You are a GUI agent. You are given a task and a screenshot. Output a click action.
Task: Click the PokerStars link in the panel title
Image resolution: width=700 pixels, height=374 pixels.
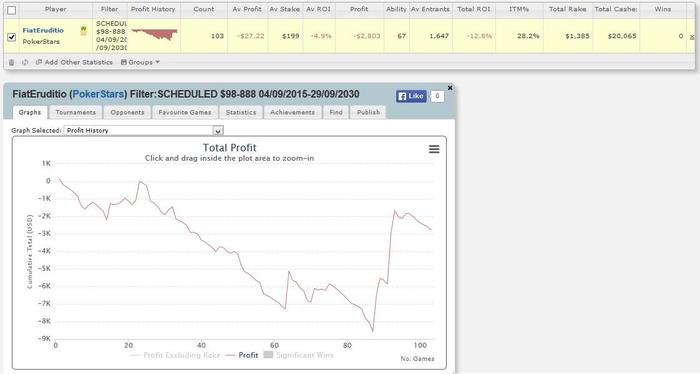[x=98, y=94]
